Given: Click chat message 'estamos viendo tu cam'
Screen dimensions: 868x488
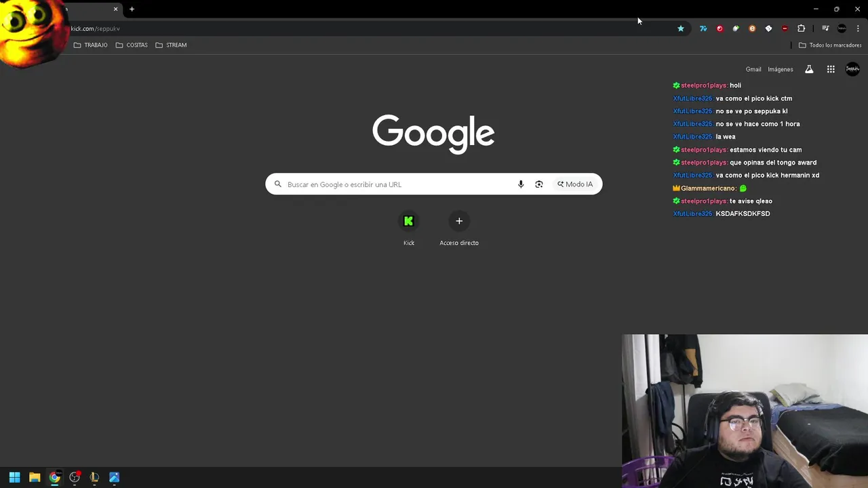Looking at the screenshot, I should pyautogui.click(x=766, y=150).
